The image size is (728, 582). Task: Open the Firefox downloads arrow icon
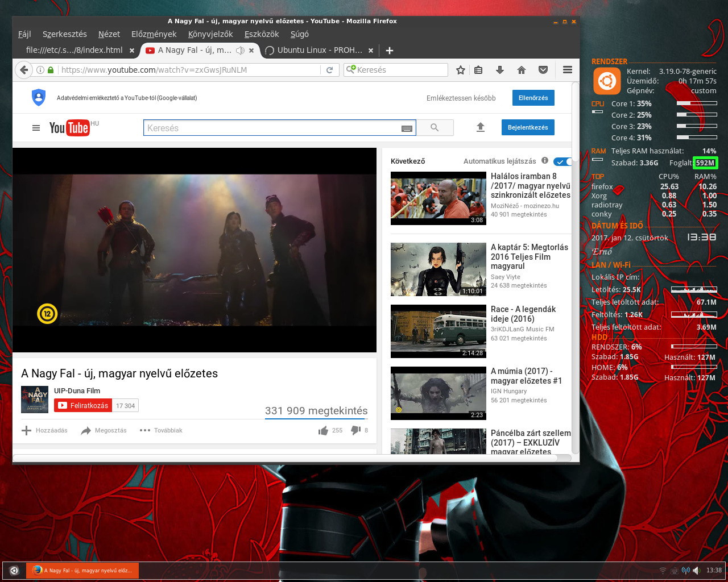(x=500, y=70)
